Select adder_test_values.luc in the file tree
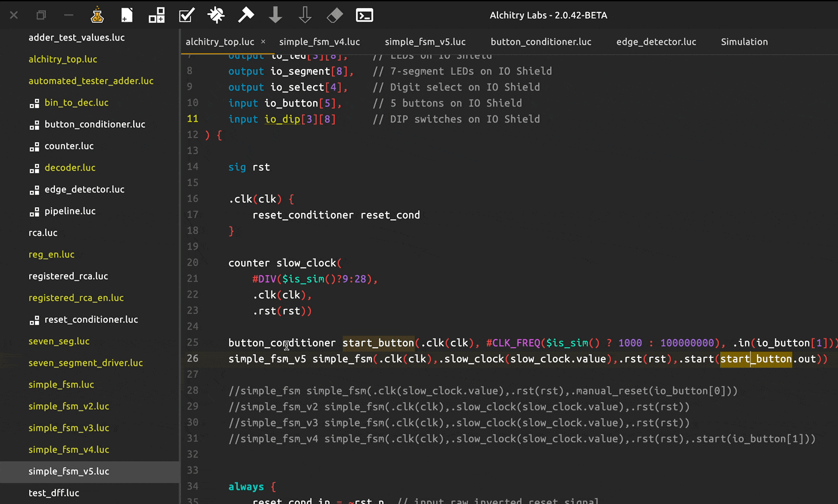This screenshot has width=838, height=504. (x=77, y=38)
